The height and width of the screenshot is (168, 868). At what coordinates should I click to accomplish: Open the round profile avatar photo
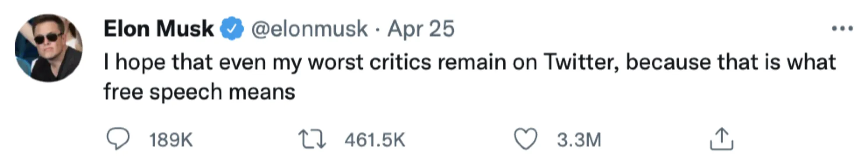tap(49, 48)
